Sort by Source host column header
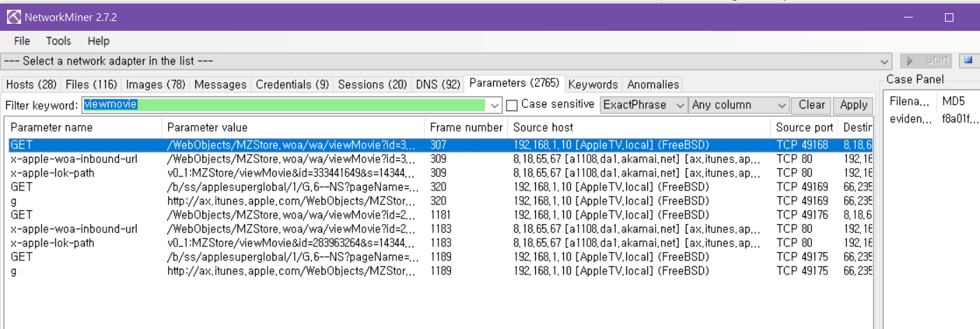This screenshot has height=329, width=980. 639,127
